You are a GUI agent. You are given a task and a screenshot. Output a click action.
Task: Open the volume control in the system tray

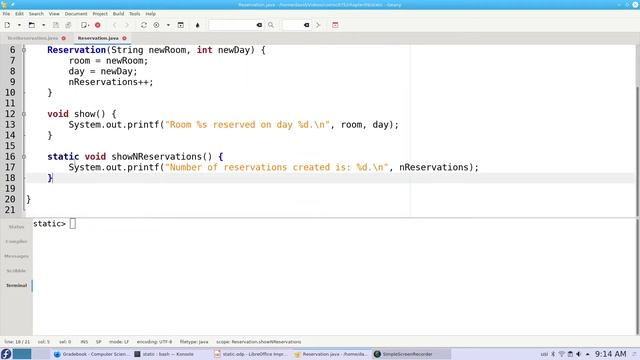(578, 354)
